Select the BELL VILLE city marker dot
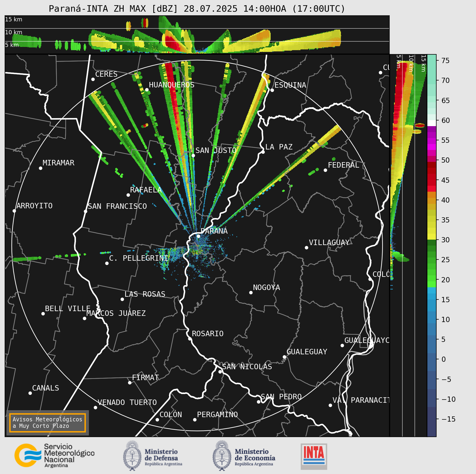 (43, 314)
